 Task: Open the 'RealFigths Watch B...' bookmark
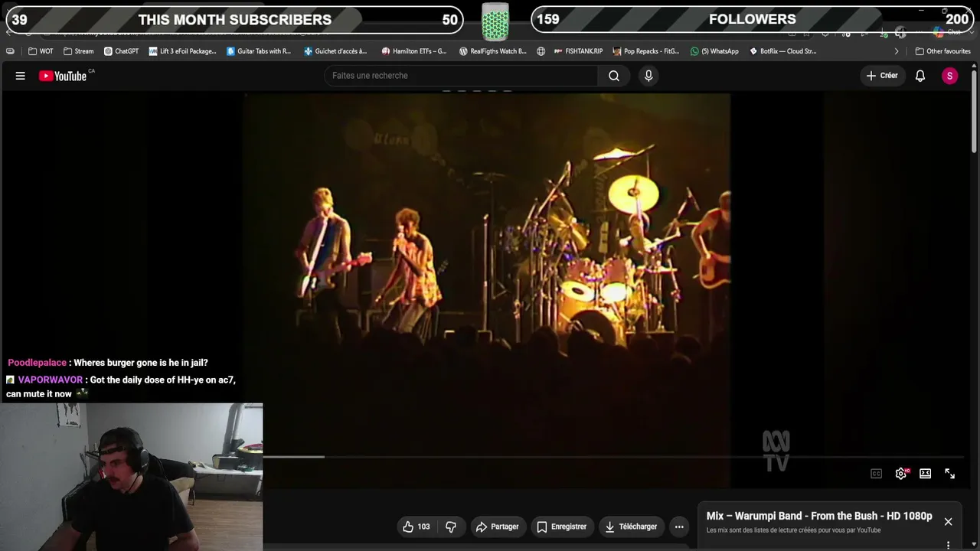point(492,51)
